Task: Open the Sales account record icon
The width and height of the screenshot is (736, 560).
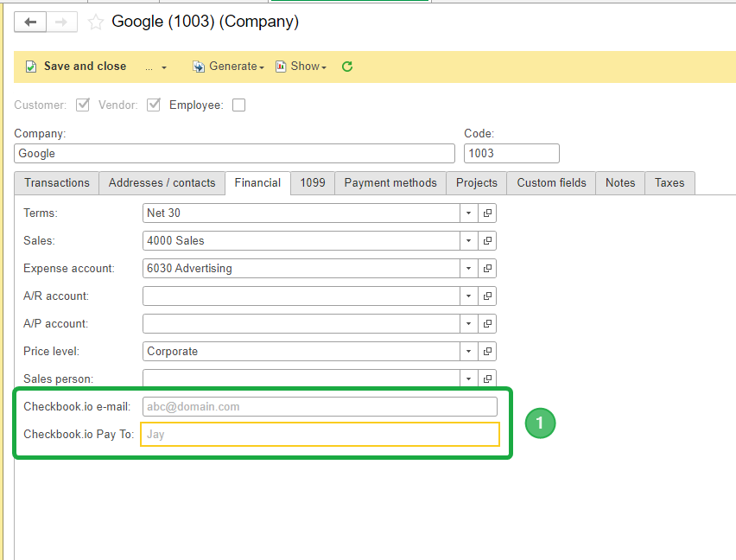Action: 487,241
